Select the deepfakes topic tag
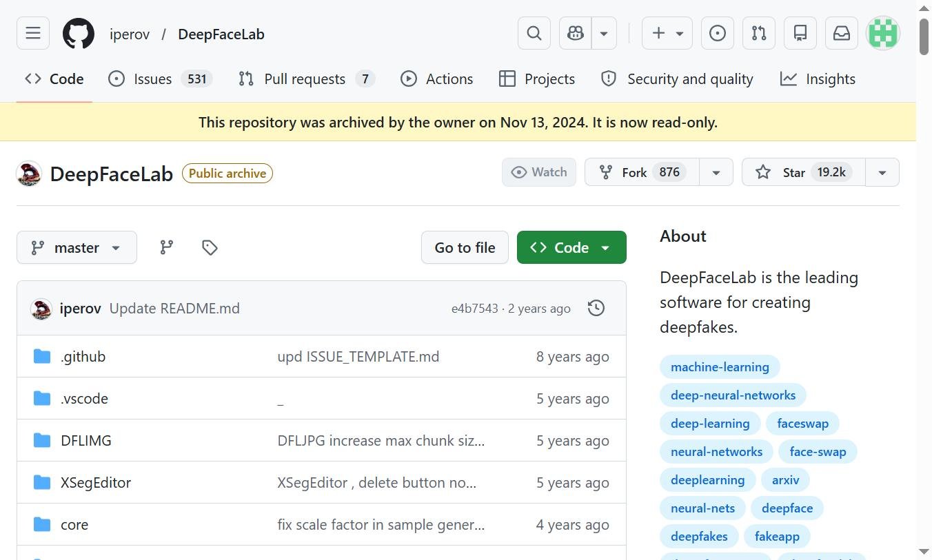 [699, 537]
